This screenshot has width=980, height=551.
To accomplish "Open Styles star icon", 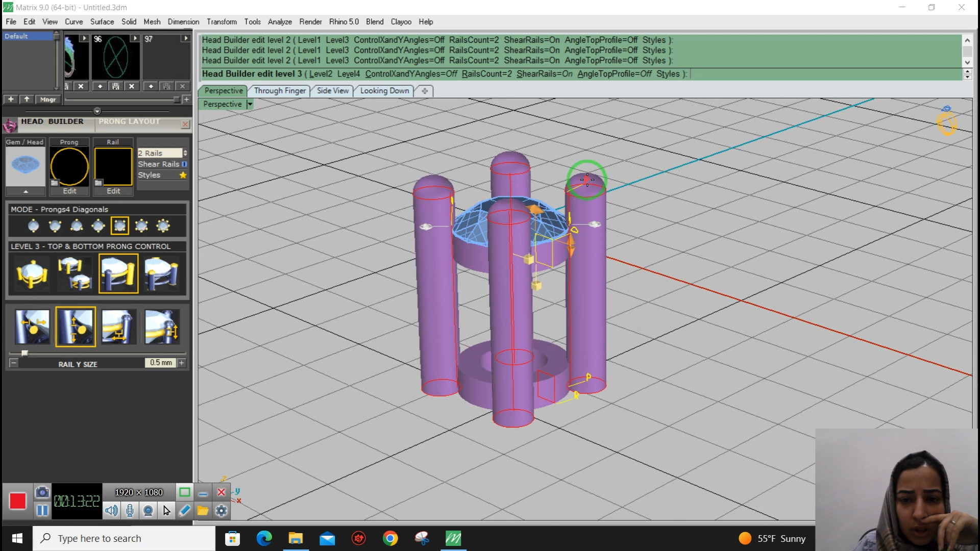I will pyautogui.click(x=183, y=175).
